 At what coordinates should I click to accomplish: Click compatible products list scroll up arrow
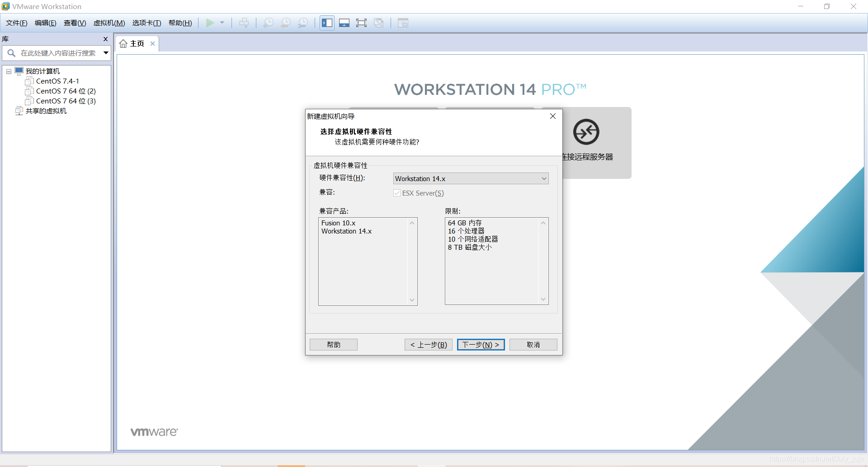pos(412,223)
